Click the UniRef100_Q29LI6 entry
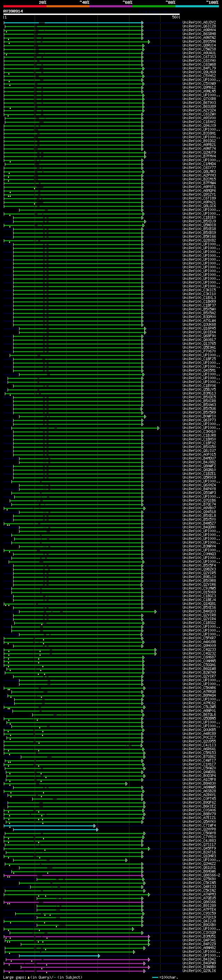222x980 pixels. pyautogui.click(x=199, y=971)
